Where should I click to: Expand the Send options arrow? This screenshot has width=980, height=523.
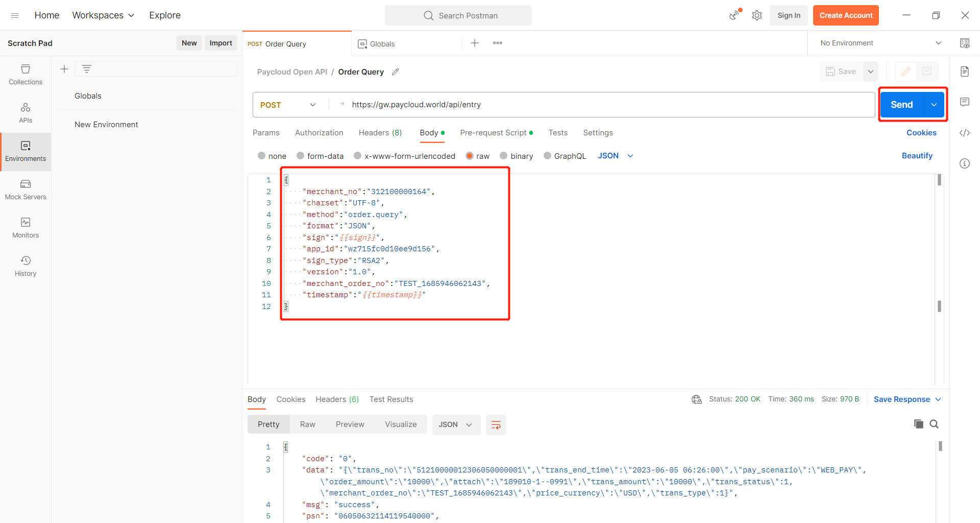click(934, 105)
